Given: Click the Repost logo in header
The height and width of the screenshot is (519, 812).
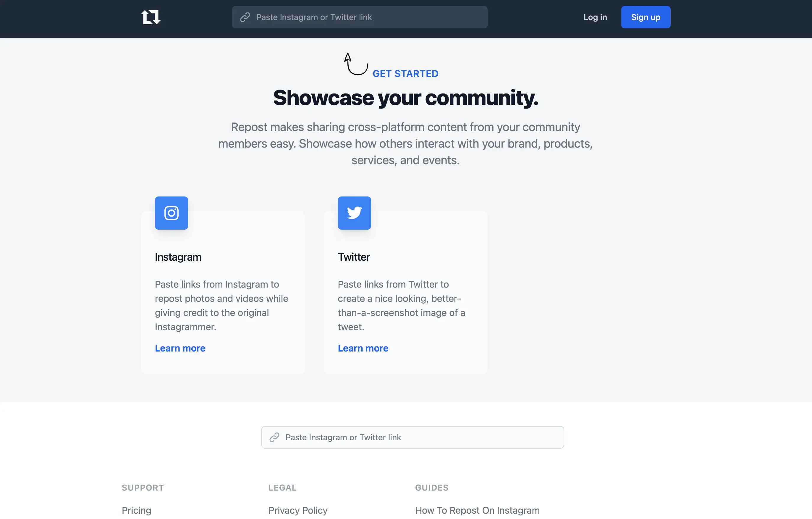Looking at the screenshot, I should pos(151,17).
